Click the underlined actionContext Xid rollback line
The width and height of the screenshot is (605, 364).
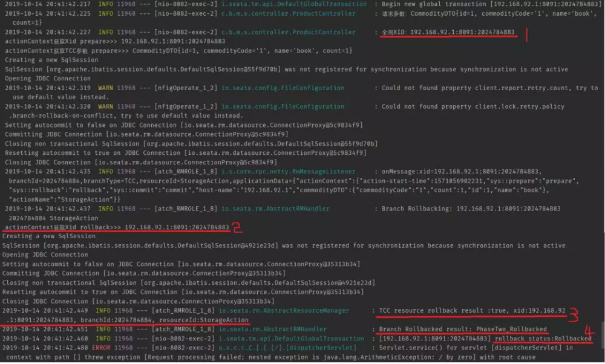[x=117, y=227]
